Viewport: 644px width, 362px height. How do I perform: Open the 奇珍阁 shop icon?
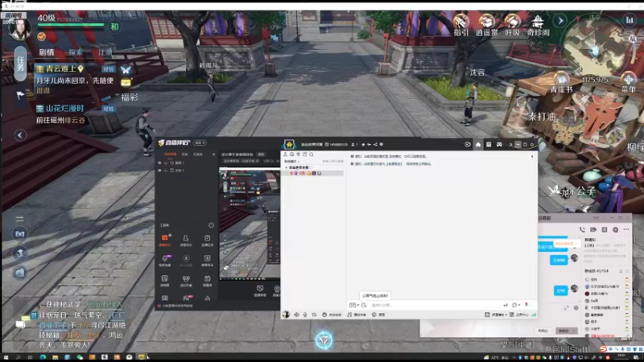click(x=538, y=25)
